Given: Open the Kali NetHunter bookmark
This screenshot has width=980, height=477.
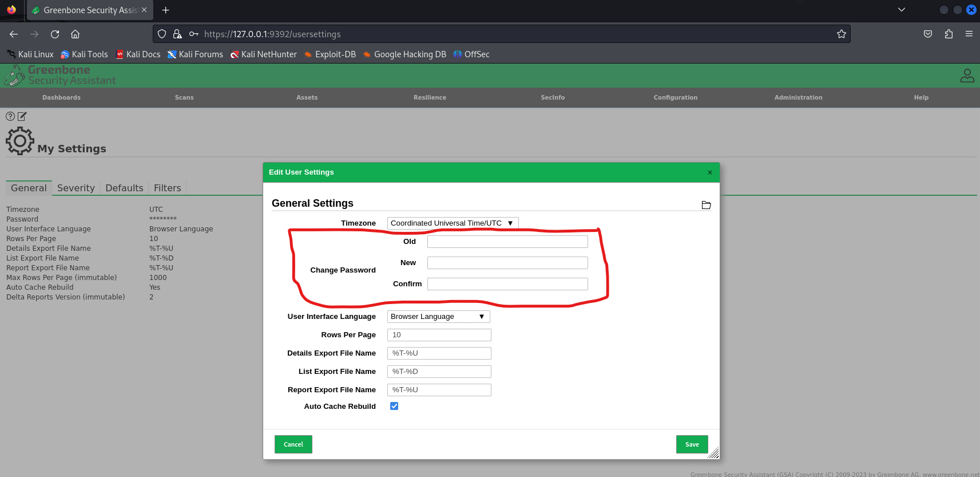Looking at the screenshot, I should pos(264,54).
